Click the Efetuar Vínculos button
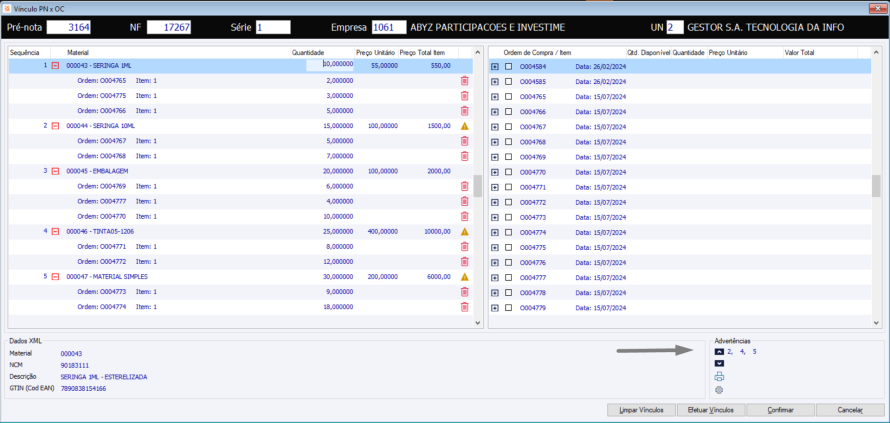This screenshot has height=423, width=890. [711, 410]
